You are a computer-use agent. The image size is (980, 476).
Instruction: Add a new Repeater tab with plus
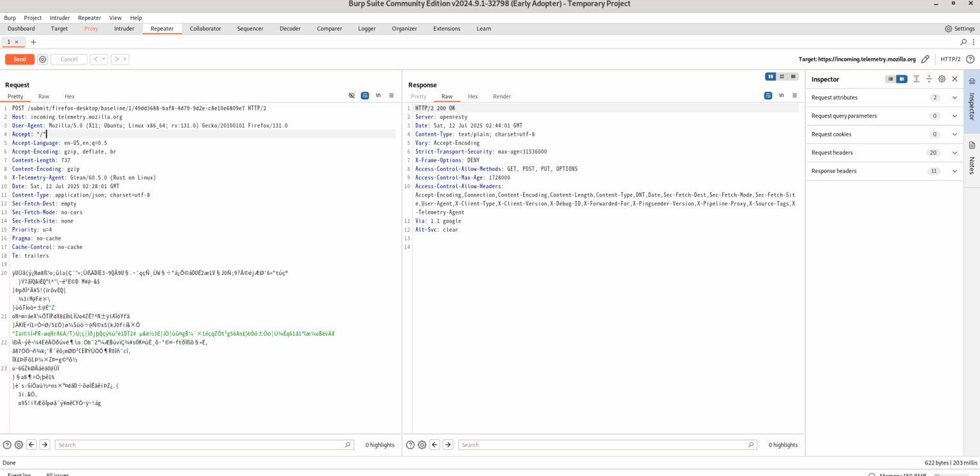(x=33, y=42)
